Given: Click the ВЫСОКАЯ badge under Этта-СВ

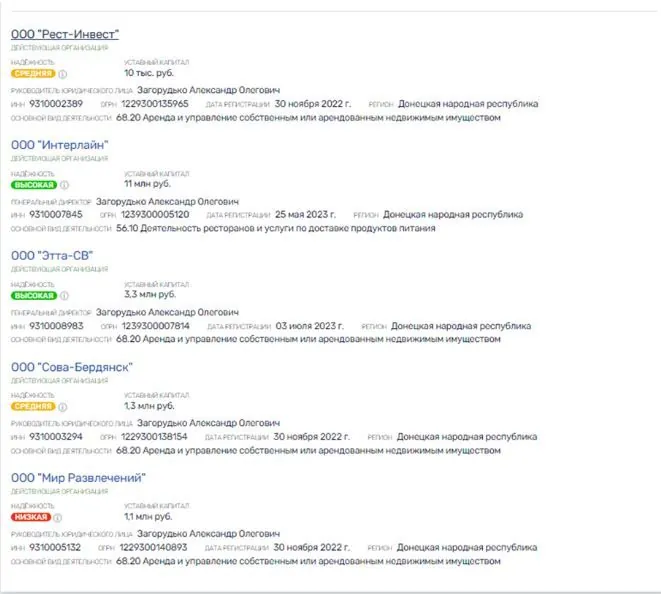Looking at the screenshot, I should tap(34, 296).
